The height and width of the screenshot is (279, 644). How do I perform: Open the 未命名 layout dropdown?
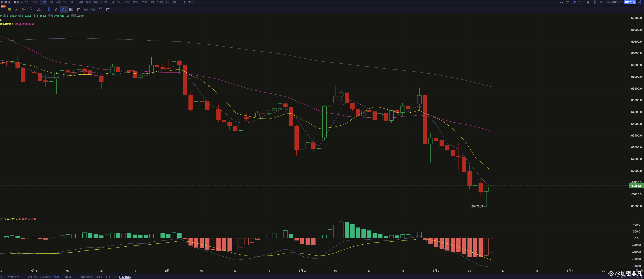click(616, 2)
